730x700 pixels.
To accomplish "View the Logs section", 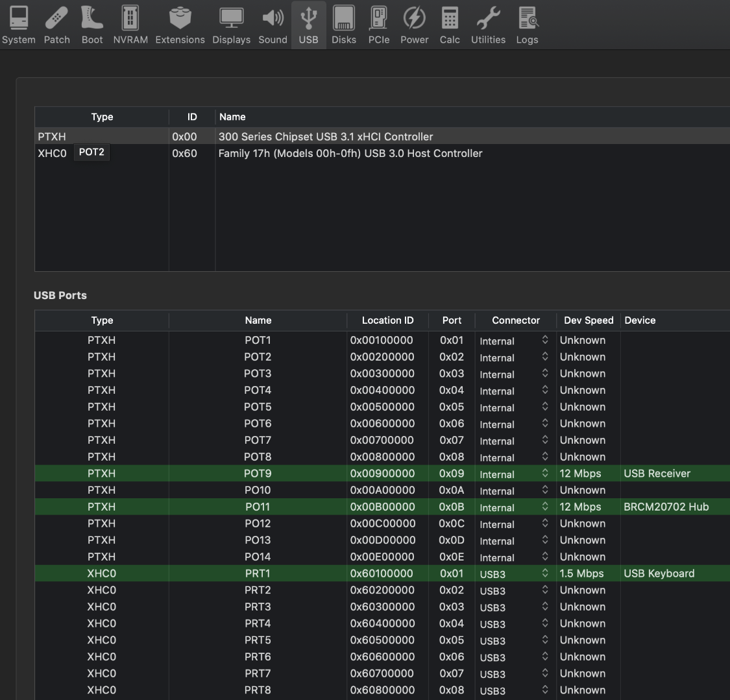I will [527, 25].
